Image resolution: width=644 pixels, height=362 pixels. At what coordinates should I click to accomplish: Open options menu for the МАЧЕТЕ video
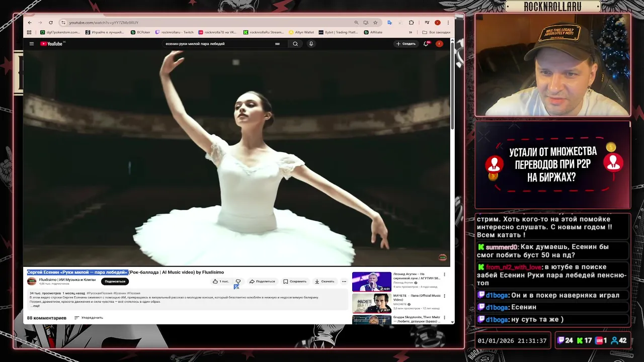coord(444,296)
